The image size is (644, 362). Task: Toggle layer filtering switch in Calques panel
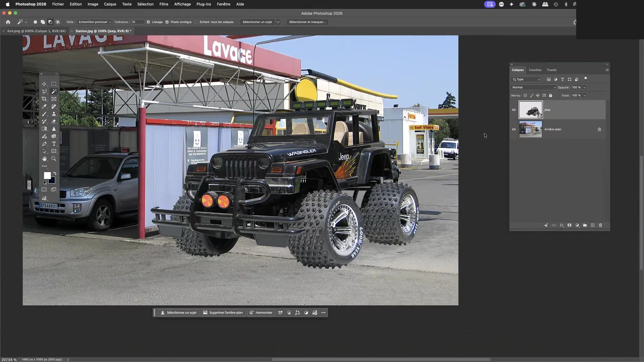[586, 79]
